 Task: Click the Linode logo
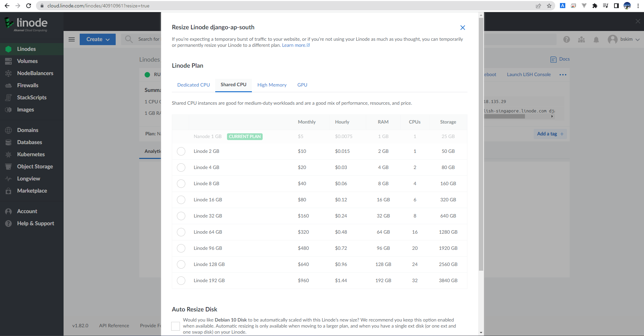click(x=26, y=24)
